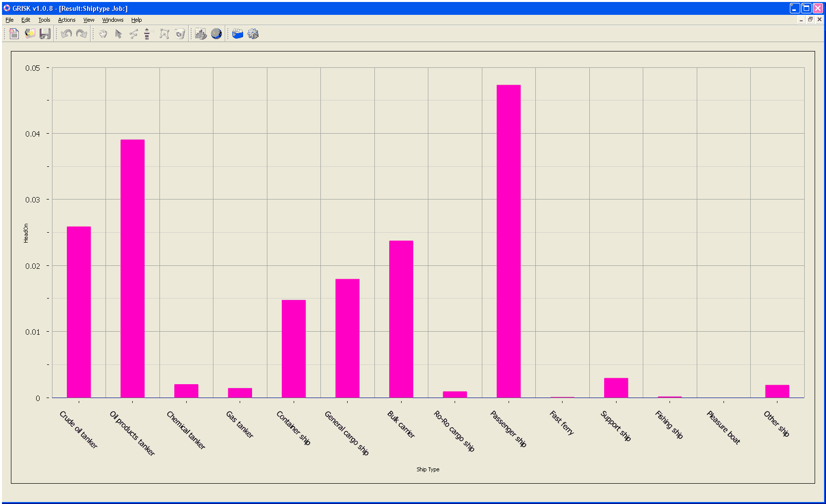826x504 pixels.
Task: Open the File menu
Action: pos(9,20)
